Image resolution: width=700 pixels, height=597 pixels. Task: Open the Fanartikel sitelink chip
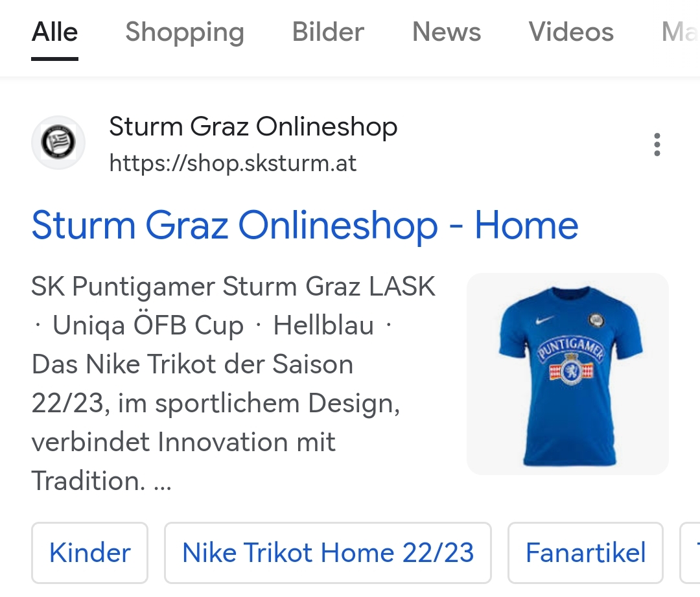[585, 553]
